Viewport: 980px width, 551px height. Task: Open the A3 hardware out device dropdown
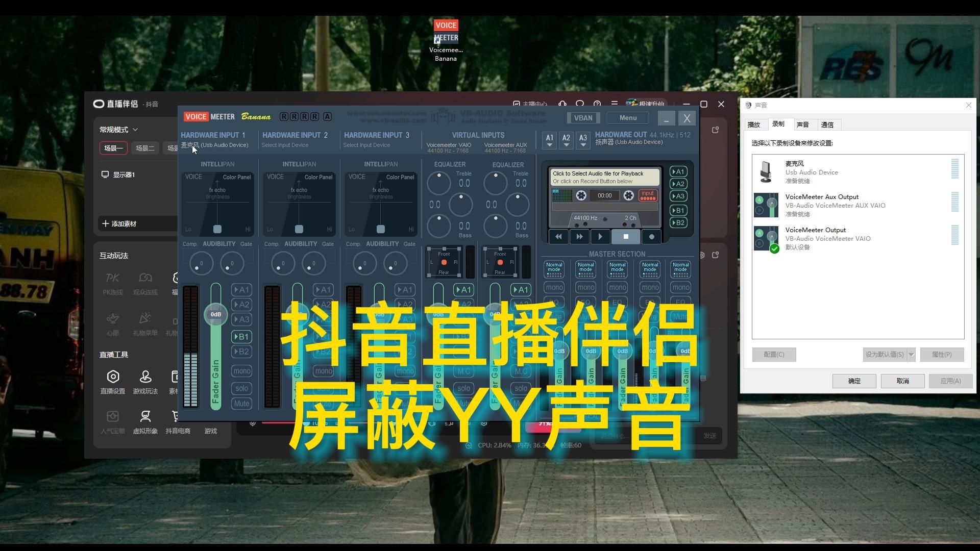(x=583, y=140)
